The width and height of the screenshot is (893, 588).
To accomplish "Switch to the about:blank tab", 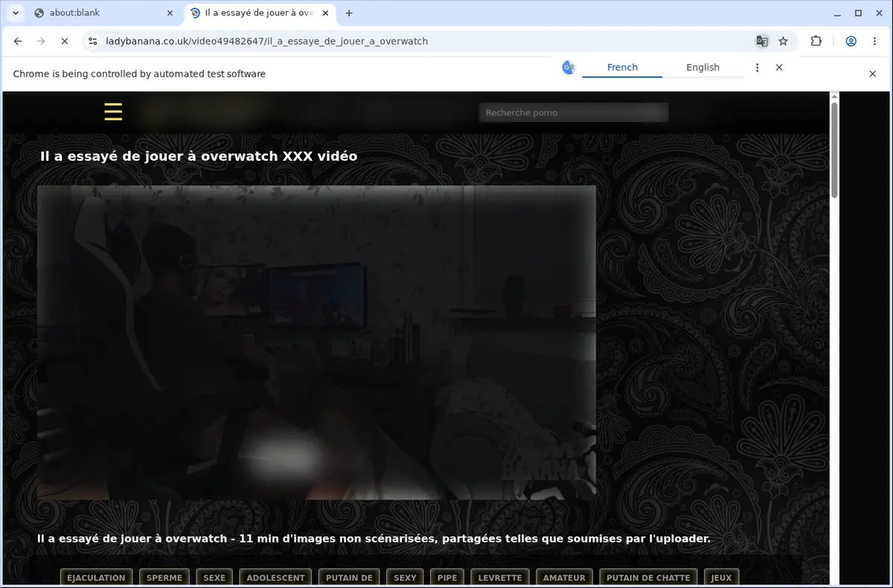I will tap(104, 13).
